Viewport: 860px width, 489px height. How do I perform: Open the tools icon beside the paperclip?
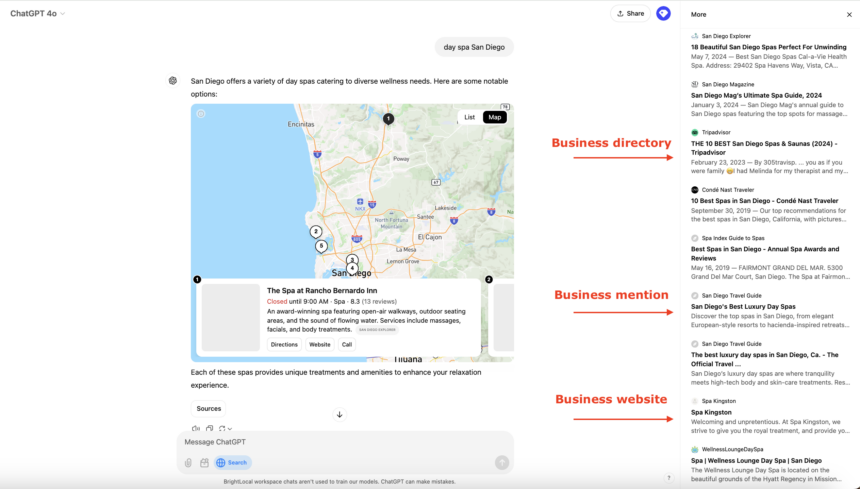click(x=204, y=463)
